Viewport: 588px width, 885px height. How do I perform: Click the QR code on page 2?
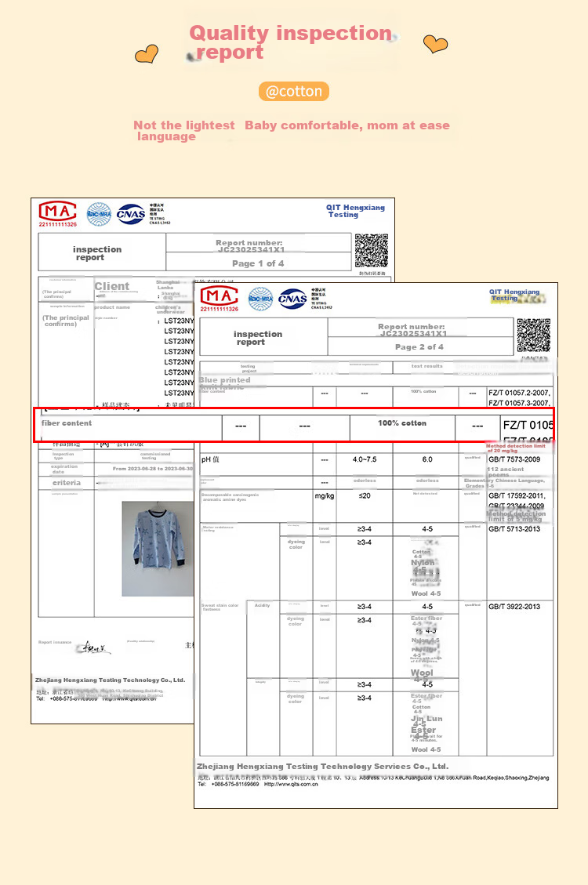533,336
